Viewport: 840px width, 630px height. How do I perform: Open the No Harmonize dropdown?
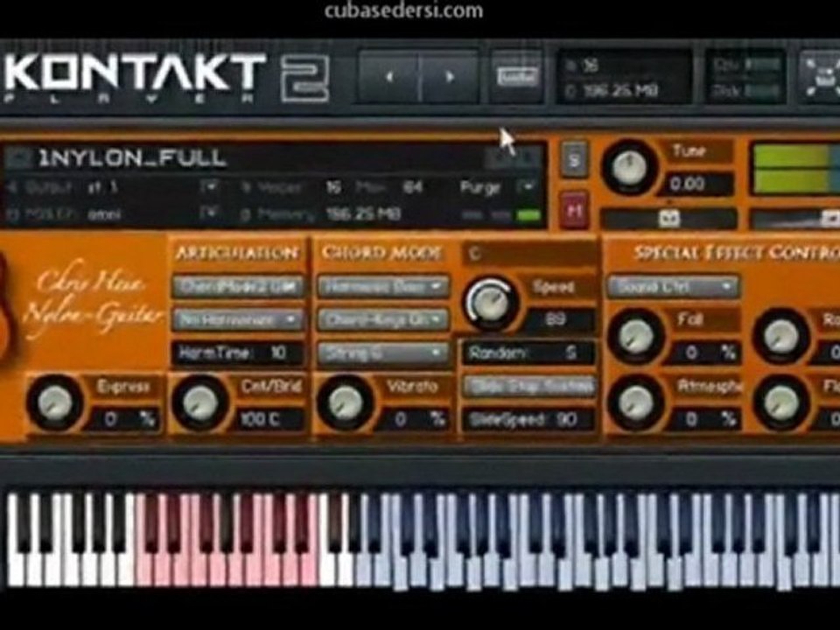pos(239,320)
